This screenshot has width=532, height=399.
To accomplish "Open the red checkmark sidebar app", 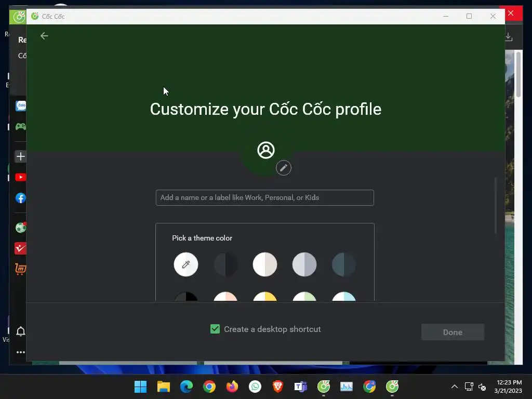I will point(20,248).
